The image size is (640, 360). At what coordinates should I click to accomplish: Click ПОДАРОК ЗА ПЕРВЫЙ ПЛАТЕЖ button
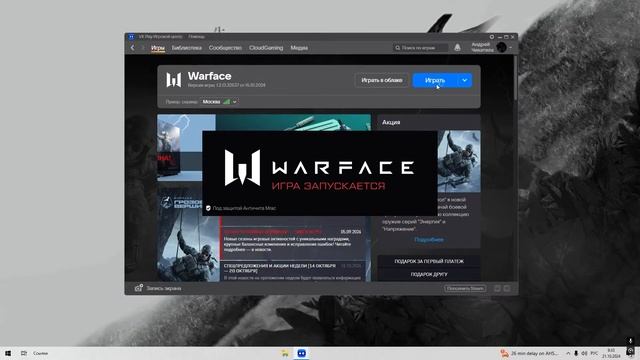tap(429, 261)
